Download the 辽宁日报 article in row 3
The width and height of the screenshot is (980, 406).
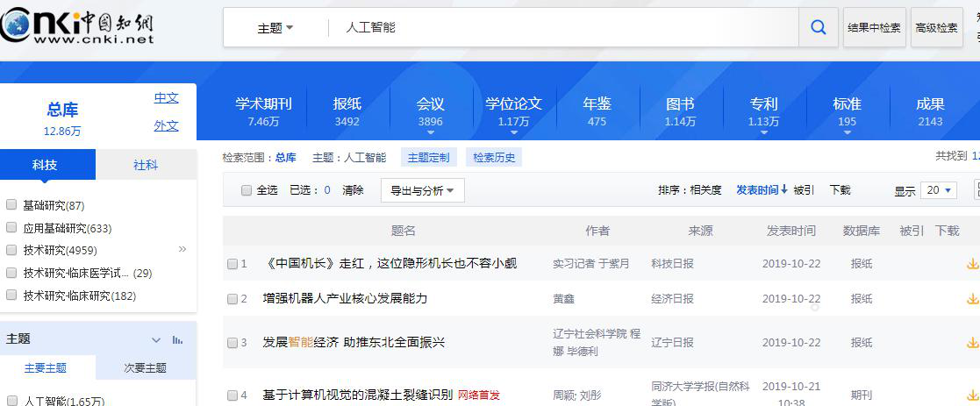coord(972,342)
